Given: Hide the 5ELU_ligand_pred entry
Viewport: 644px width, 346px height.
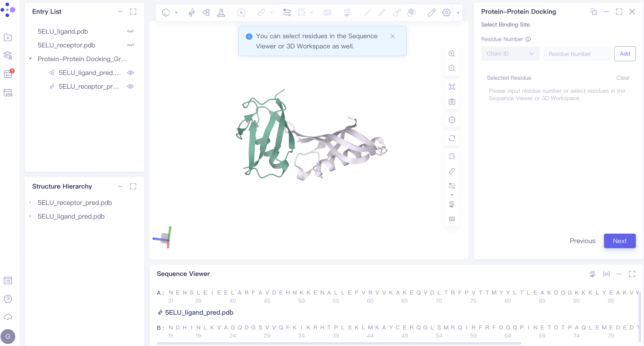Looking at the screenshot, I should [x=130, y=73].
